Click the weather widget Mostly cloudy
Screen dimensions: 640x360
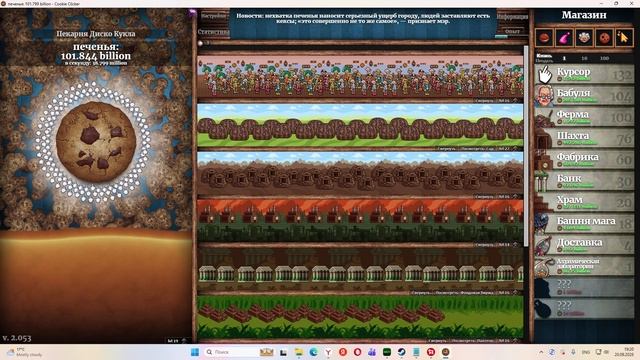click(24, 352)
